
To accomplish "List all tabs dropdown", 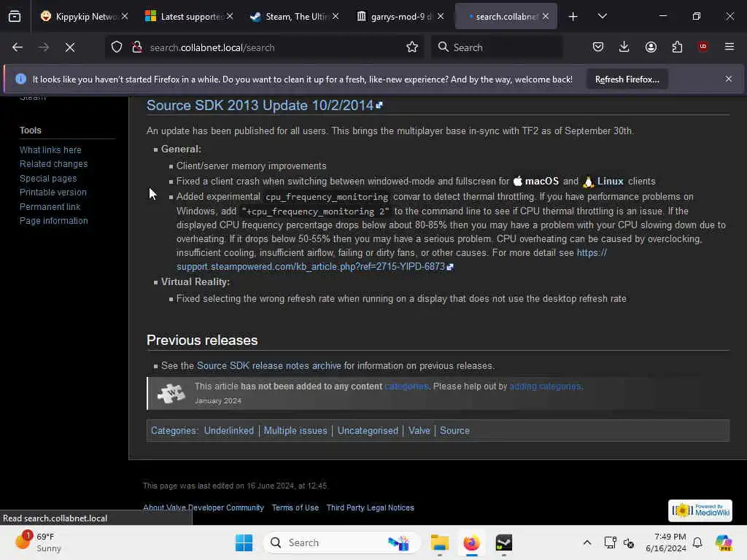I will pos(602,16).
